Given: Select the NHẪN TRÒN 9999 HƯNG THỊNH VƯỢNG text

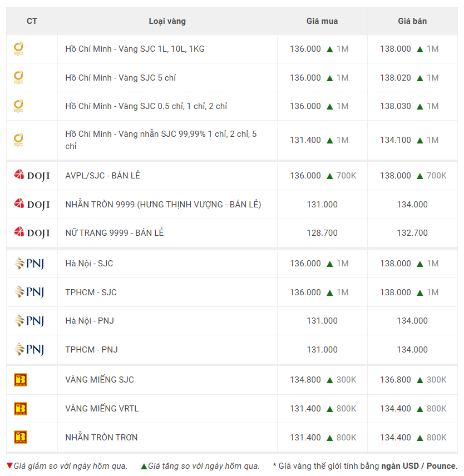Looking at the screenshot, I should [x=163, y=205].
